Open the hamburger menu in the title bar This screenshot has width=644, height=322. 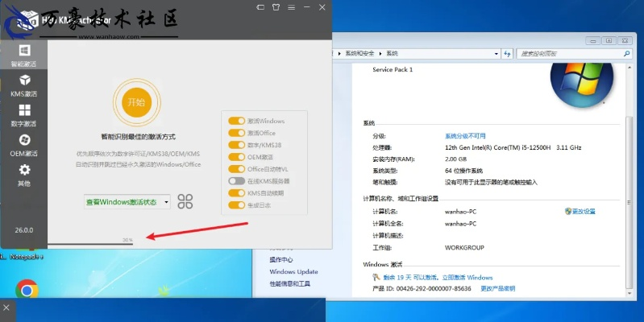(x=291, y=7)
